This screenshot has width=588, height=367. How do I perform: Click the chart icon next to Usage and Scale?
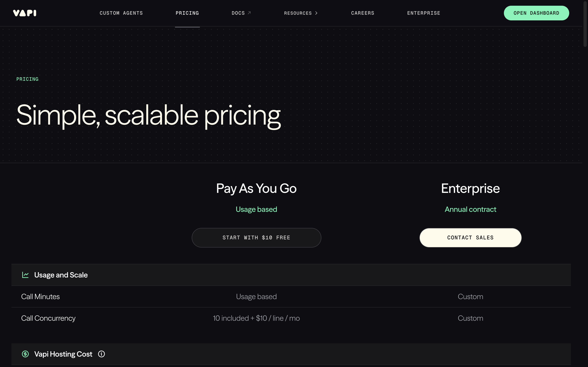coord(25,275)
